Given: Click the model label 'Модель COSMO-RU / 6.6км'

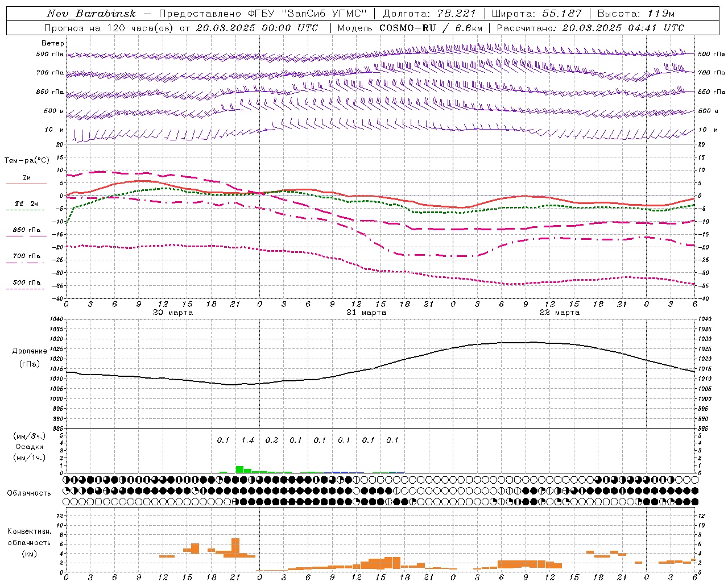Looking at the screenshot, I should [x=410, y=28].
